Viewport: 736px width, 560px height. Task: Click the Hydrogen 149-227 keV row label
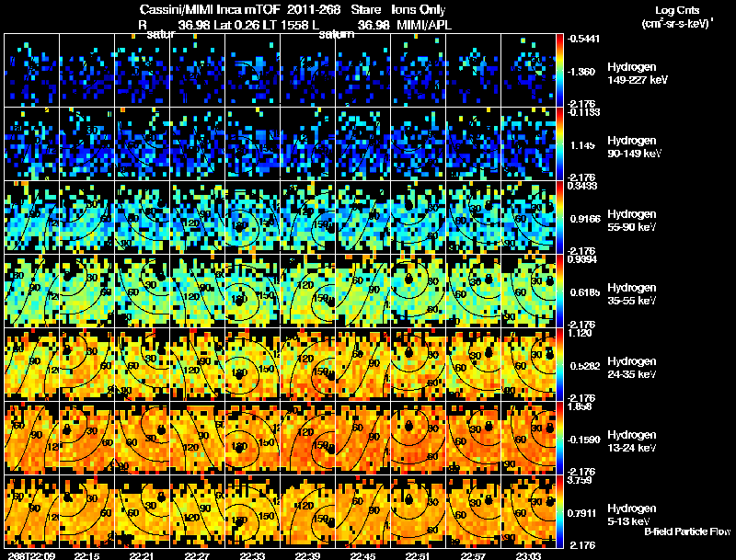point(638,74)
